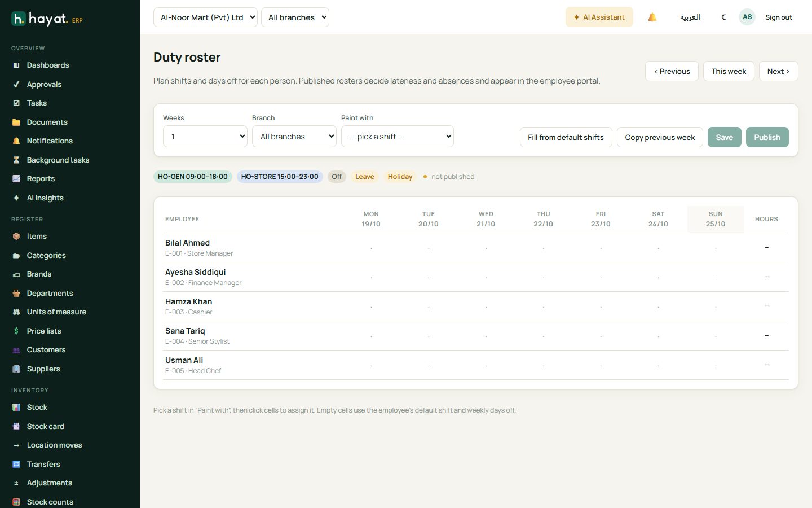
Task: Open the Paint with shift dropdown
Action: (x=398, y=137)
